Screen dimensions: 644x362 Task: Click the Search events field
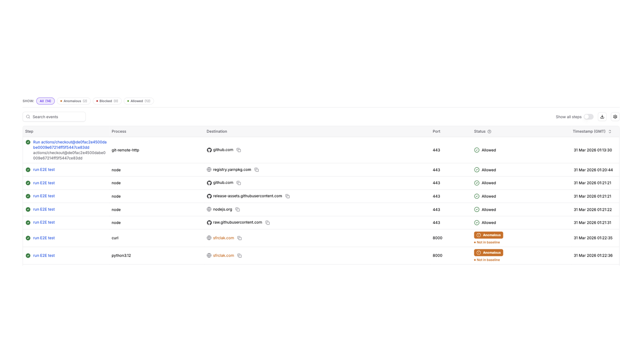(54, 117)
